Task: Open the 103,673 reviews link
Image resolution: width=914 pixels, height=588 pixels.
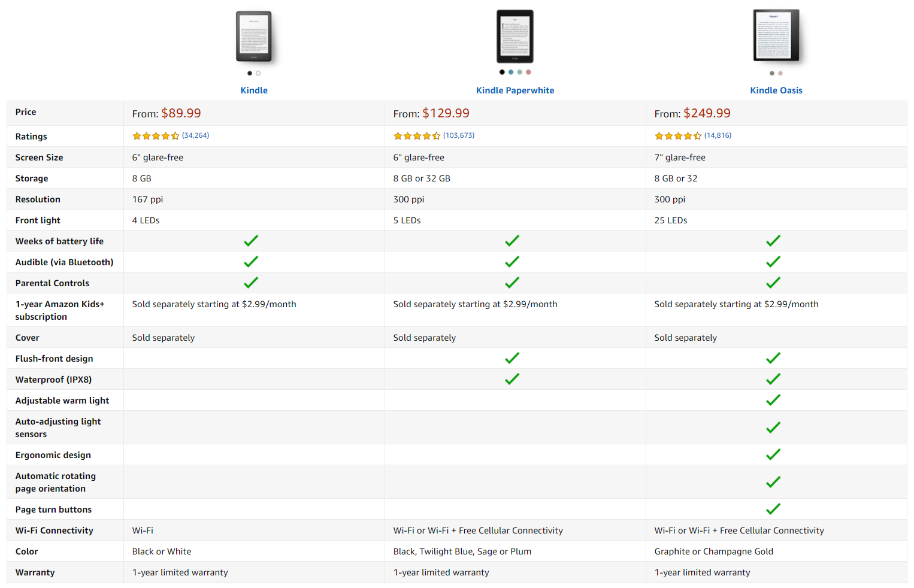Action: 459,135
